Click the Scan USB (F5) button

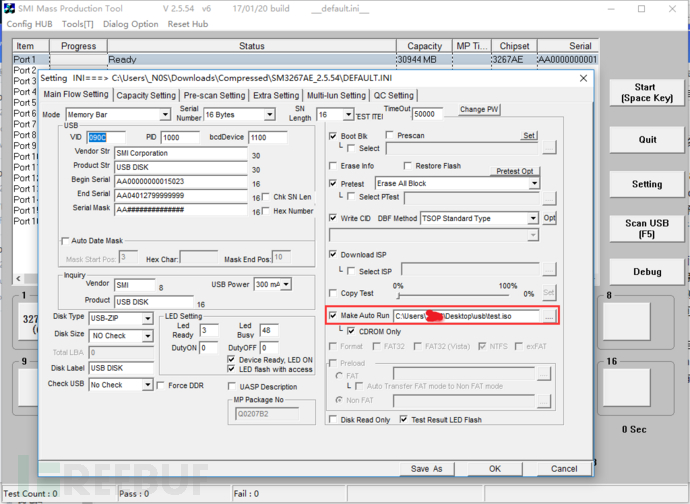click(647, 228)
